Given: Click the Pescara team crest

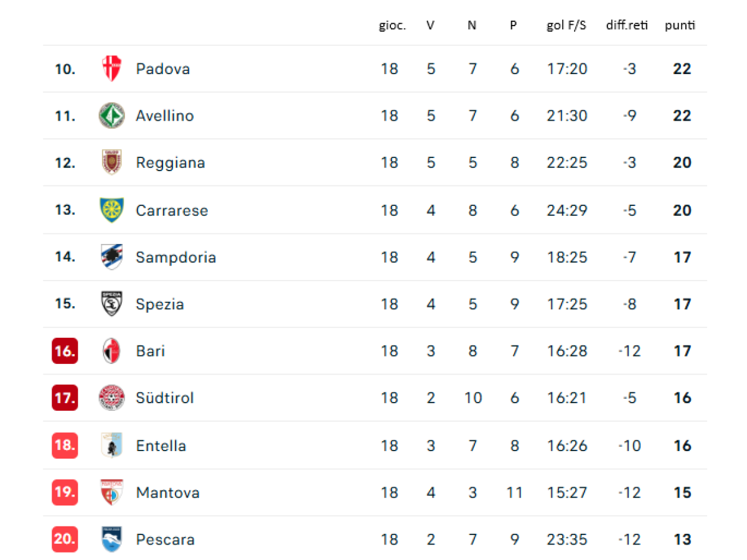Looking at the screenshot, I should pos(112,539).
